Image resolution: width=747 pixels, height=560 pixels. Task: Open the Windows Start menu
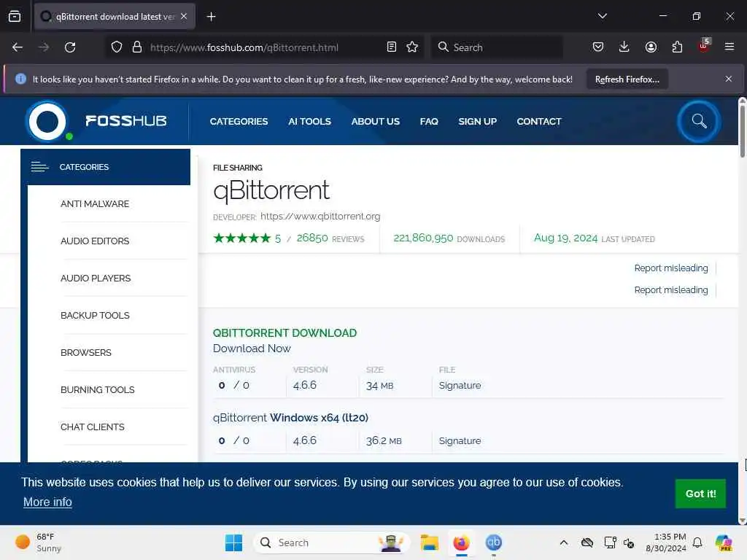coord(233,542)
